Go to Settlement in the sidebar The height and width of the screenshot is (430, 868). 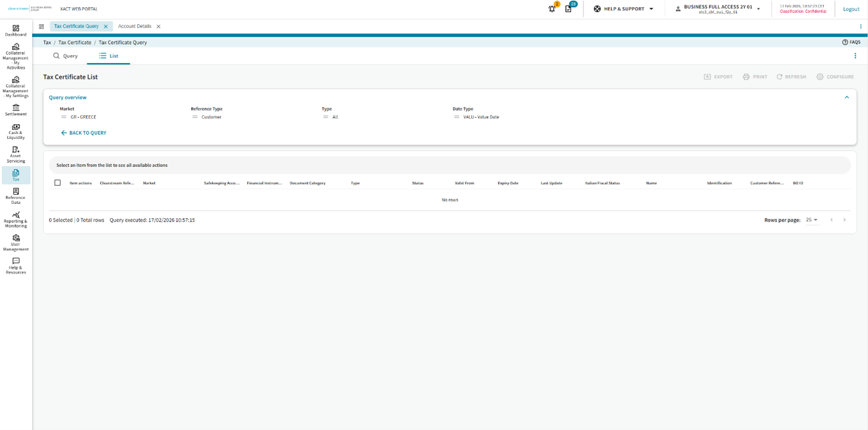[x=16, y=110]
